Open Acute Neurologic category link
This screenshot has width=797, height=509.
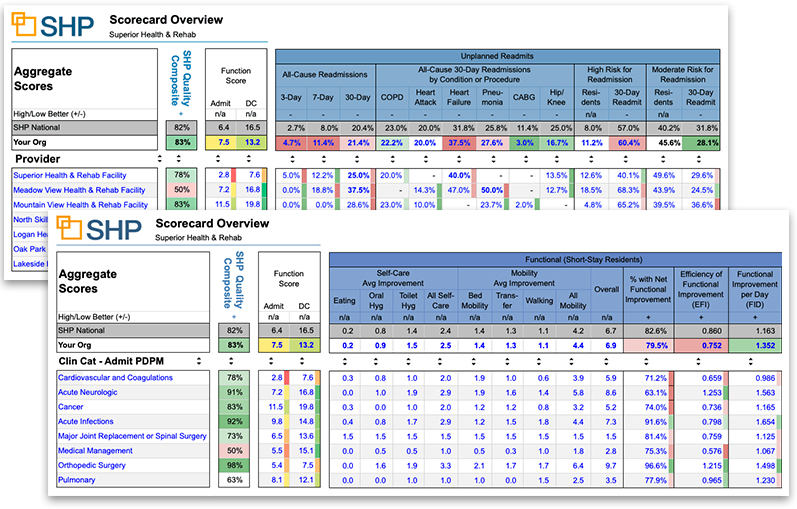point(87,393)
